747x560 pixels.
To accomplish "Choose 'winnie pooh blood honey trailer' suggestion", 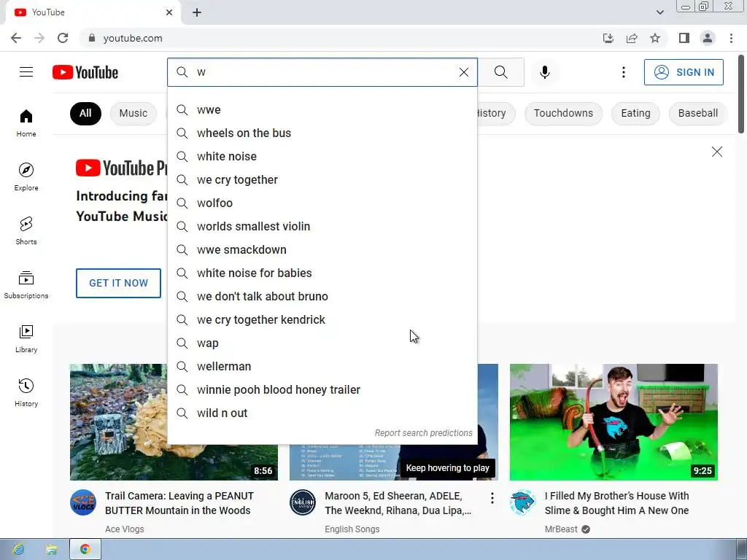I will (x=322, y=389).
